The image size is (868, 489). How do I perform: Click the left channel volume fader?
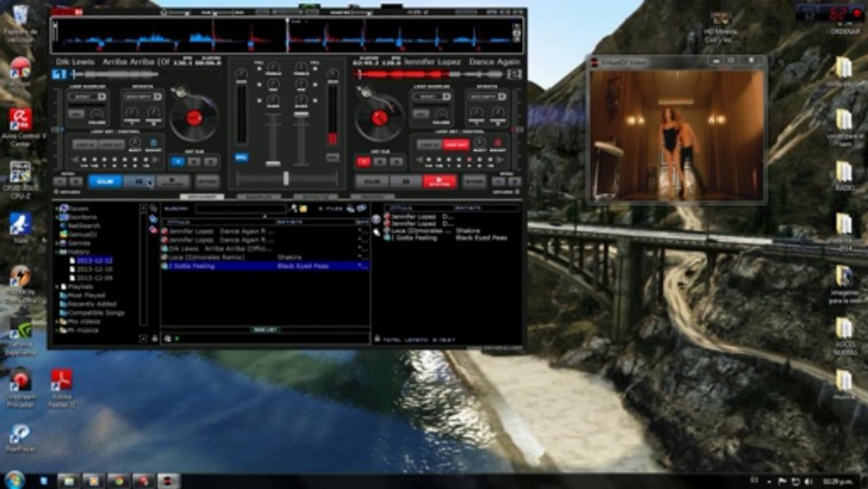coord(273,163)
